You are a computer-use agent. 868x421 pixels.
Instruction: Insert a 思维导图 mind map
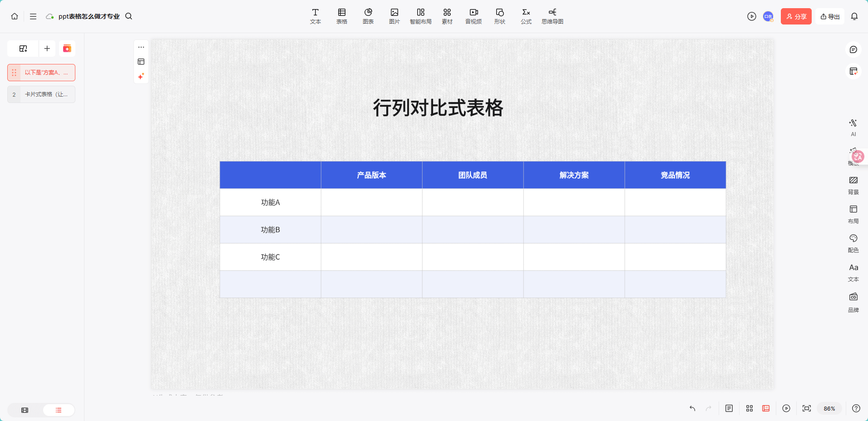coord(552,16)
